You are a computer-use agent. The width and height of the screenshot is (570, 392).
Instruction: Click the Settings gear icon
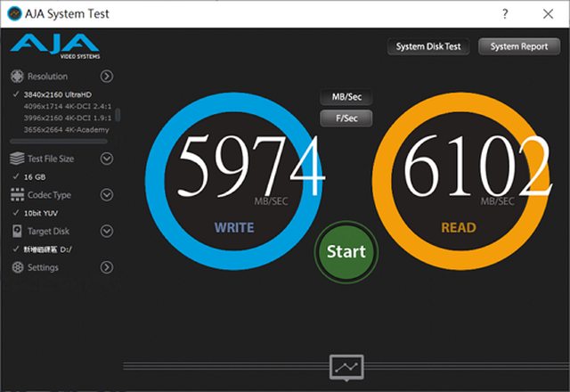pos(16,267)
